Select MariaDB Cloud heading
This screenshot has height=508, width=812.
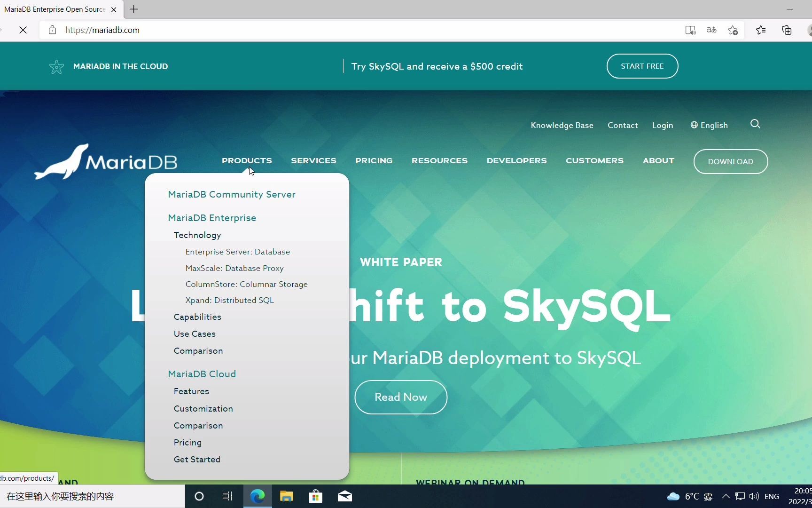click(x=202, y=374)
